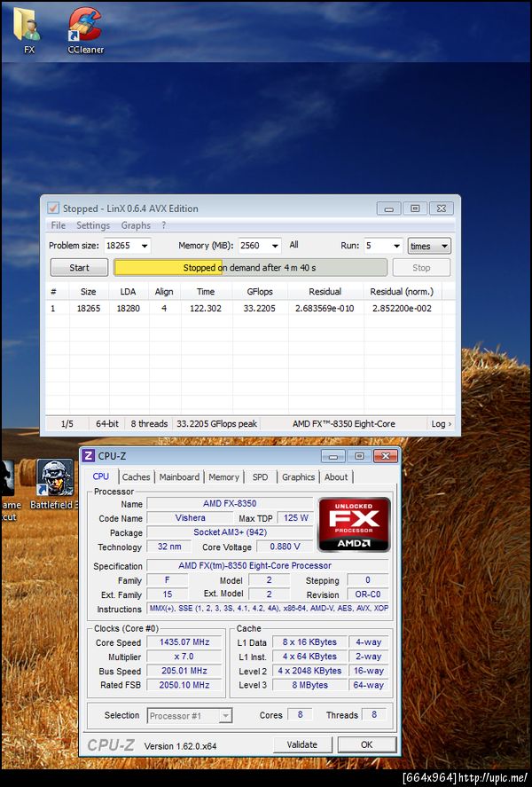Maximize the LinX window

(415, 209)
